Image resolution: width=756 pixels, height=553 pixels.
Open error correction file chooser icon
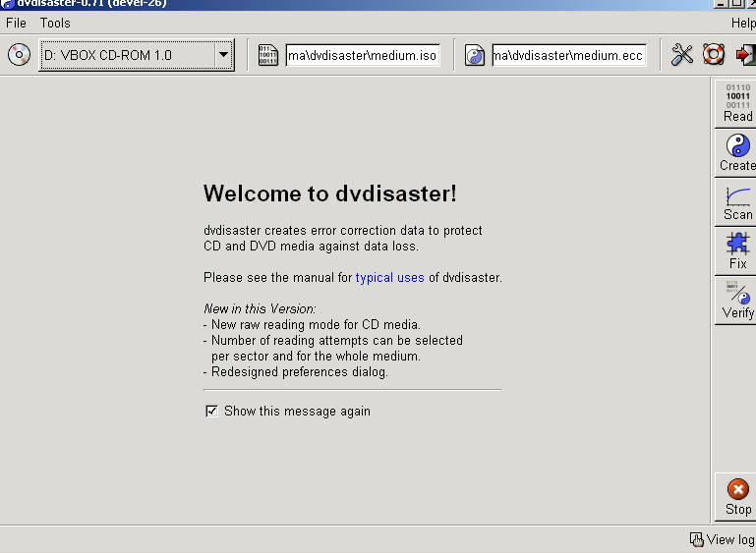click(x=475, y=55)
